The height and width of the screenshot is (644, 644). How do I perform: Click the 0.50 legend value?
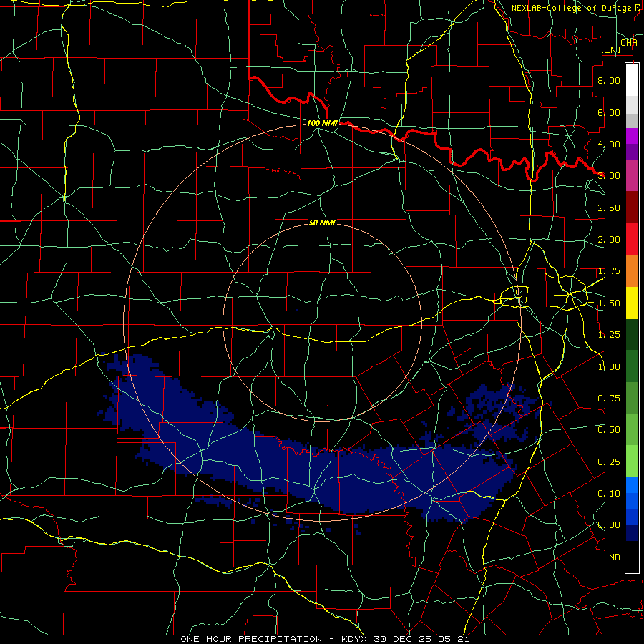click(609, 430)
